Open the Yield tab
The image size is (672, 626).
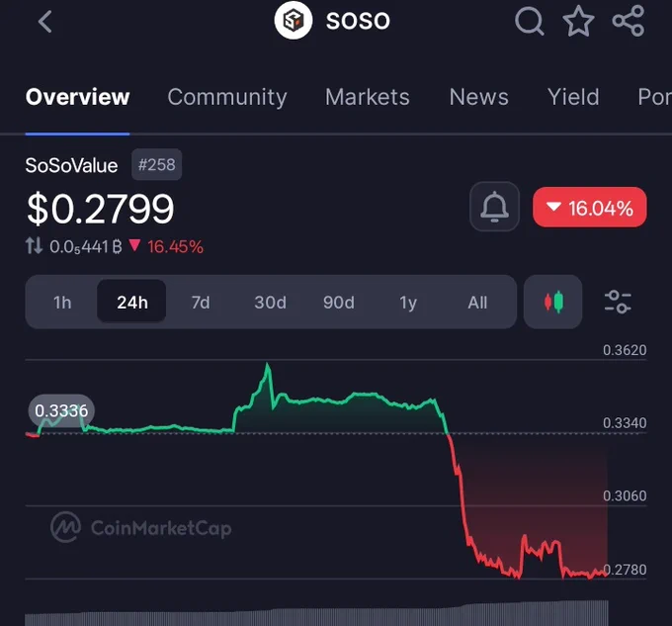pyautogui.click(x=573, y=97)
